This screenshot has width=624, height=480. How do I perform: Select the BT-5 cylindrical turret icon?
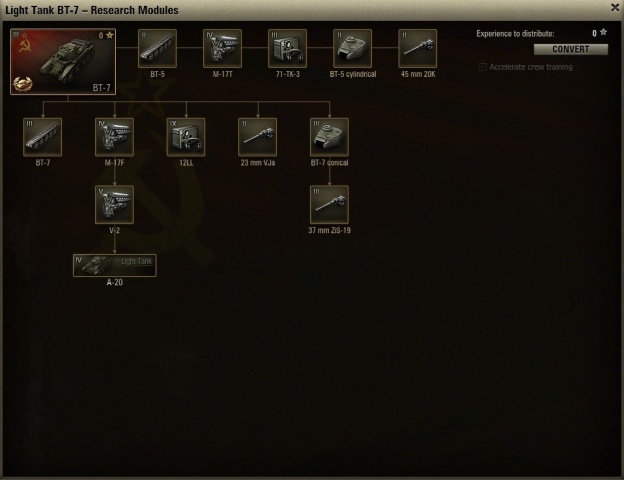353,49
